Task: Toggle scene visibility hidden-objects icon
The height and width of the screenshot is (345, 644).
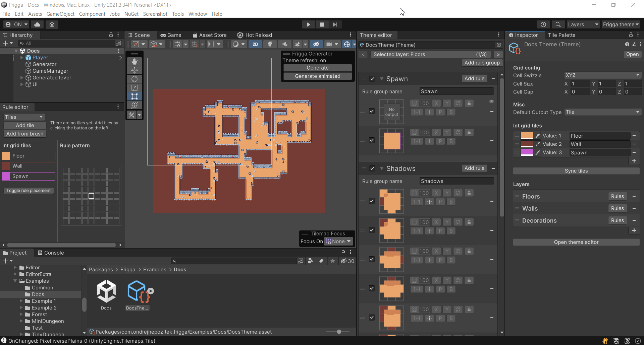Action: tap(316, 44)
